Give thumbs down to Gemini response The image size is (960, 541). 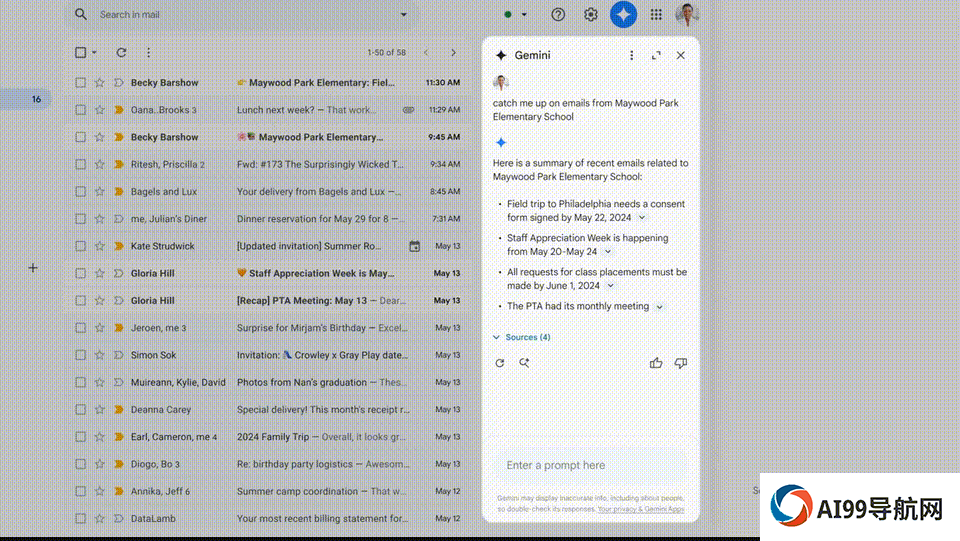[680, 363]
